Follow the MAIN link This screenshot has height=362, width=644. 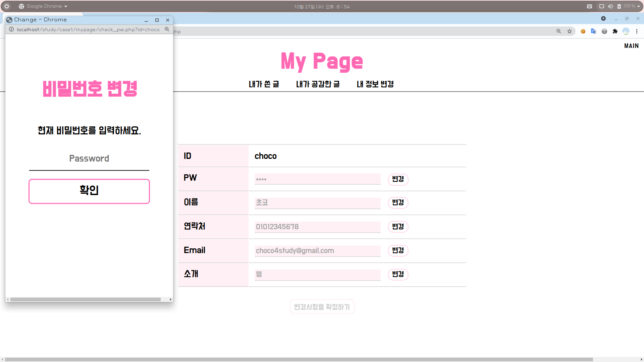631,46
